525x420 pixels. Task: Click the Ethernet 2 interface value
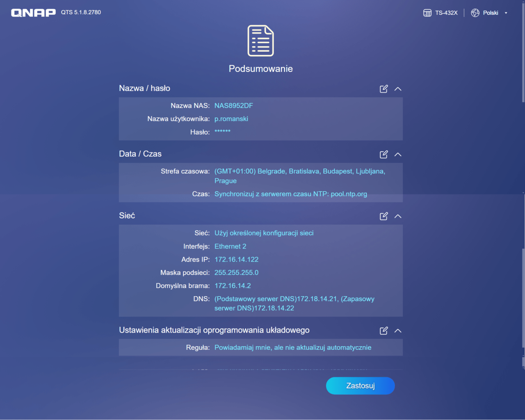click(x=231, y=246)
